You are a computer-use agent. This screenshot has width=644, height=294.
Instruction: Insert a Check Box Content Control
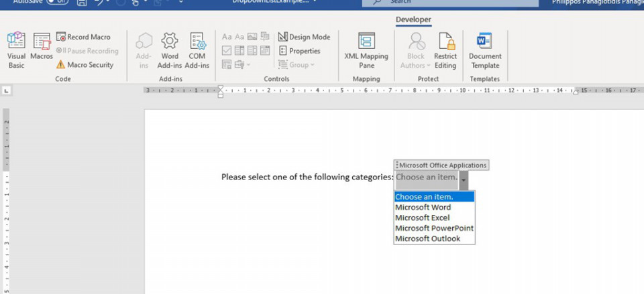(x=227, y=51)
